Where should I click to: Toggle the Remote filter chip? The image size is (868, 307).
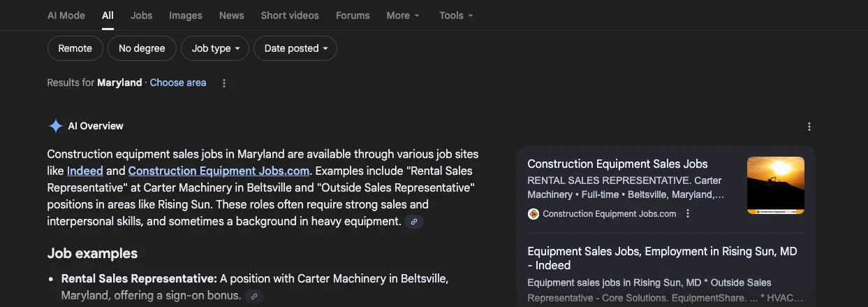click(x=75, y=48)
